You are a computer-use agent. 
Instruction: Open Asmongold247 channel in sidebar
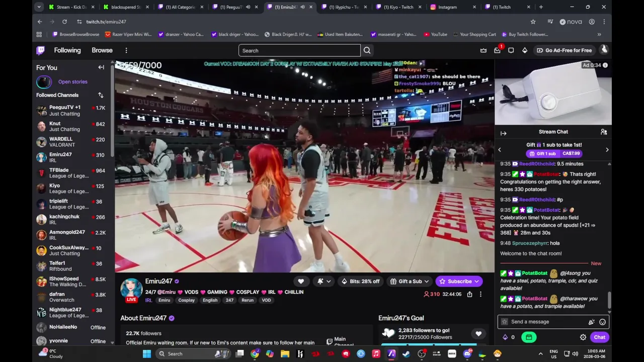coord(73,235)
